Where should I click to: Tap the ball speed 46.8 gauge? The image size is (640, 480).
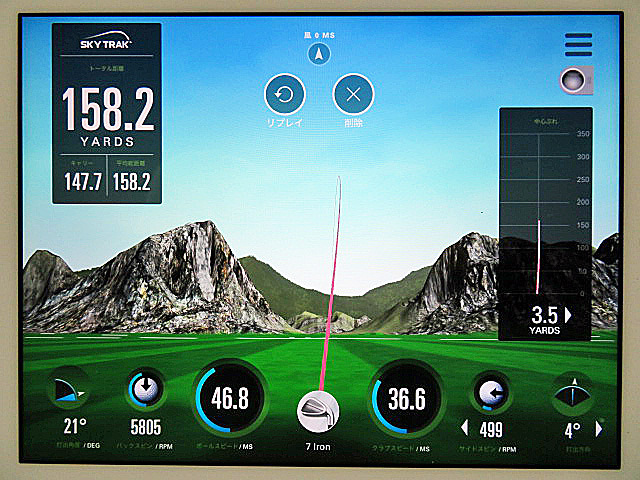[230, 398]
